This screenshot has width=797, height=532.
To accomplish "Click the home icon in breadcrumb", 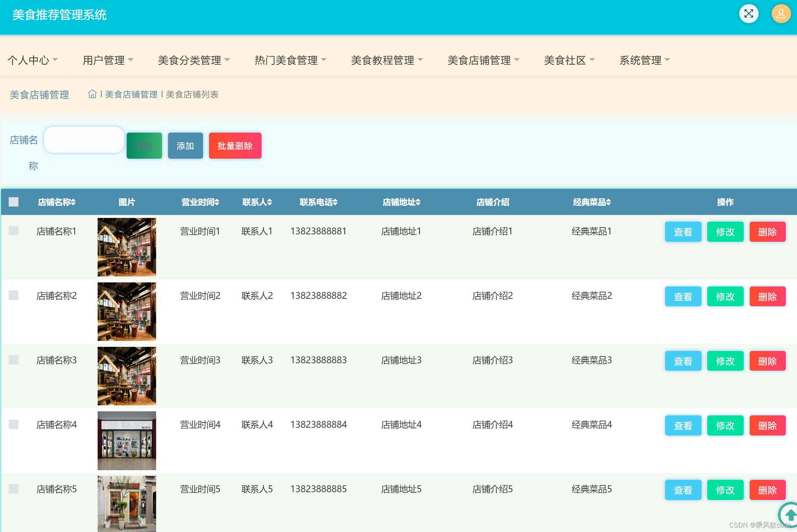I will tap(92, 94).
